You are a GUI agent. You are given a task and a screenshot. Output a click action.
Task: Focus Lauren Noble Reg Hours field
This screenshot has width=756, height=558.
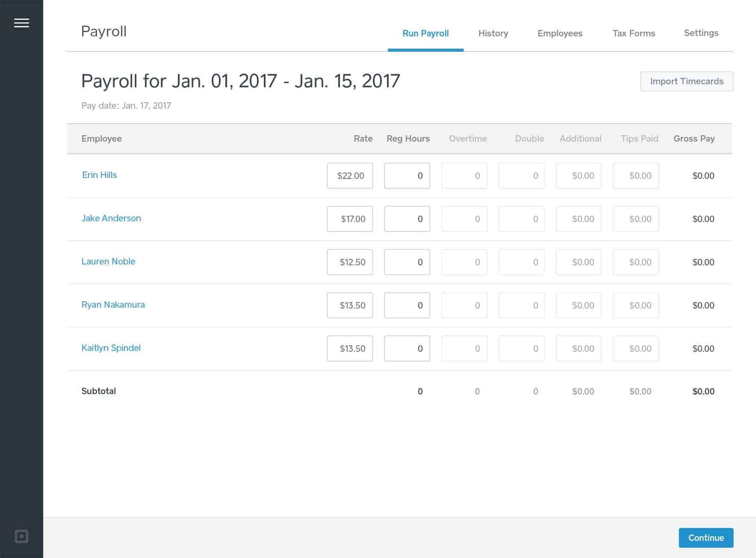click(x=407, y=262)
